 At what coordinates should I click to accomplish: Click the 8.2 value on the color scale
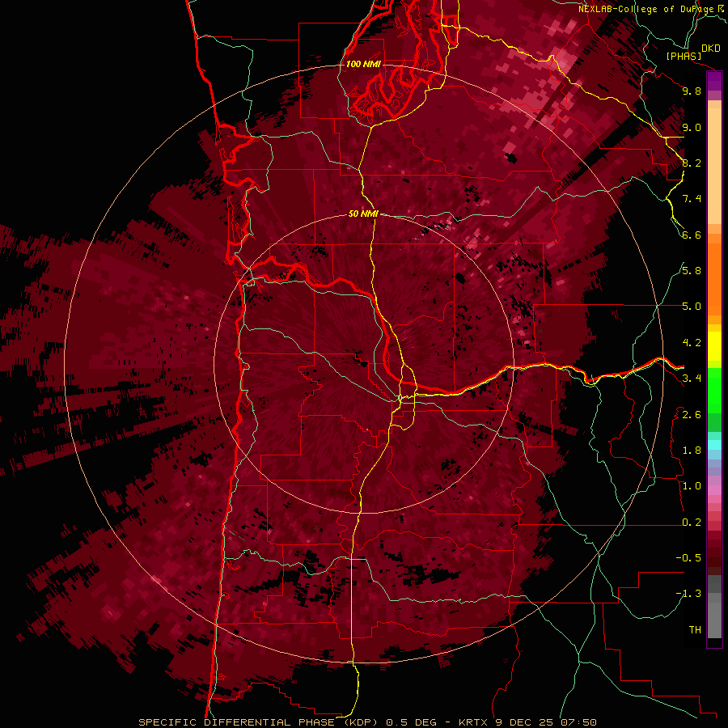click(692, 163)
